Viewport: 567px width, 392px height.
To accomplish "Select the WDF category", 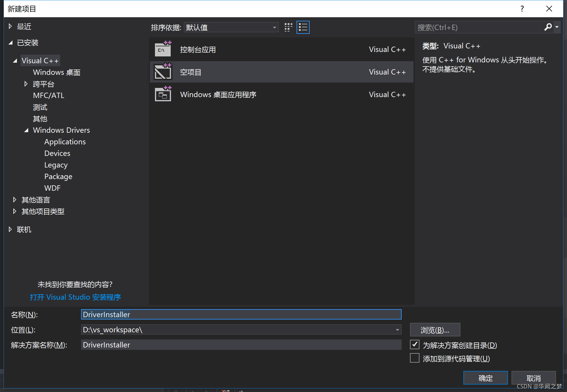I will click(x=52, y=188).
